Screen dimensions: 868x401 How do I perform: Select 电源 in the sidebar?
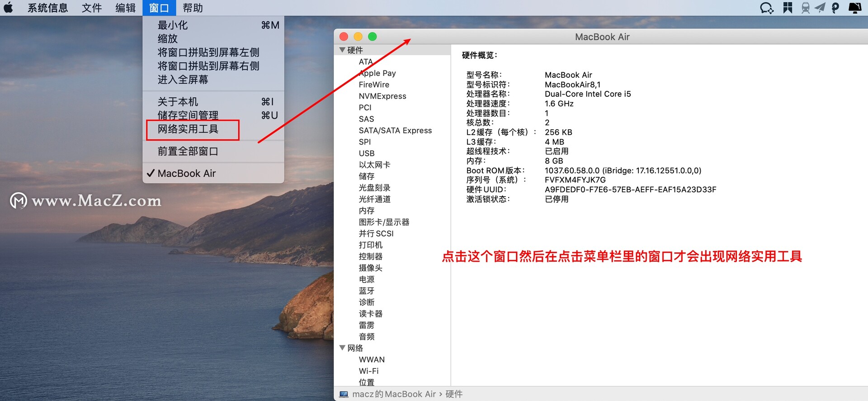367,279
